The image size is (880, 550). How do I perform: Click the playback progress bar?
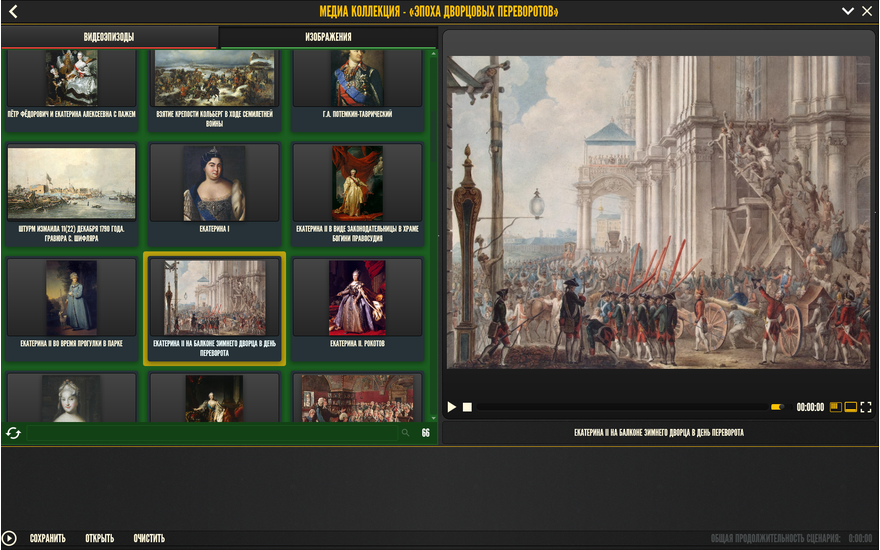622,407
